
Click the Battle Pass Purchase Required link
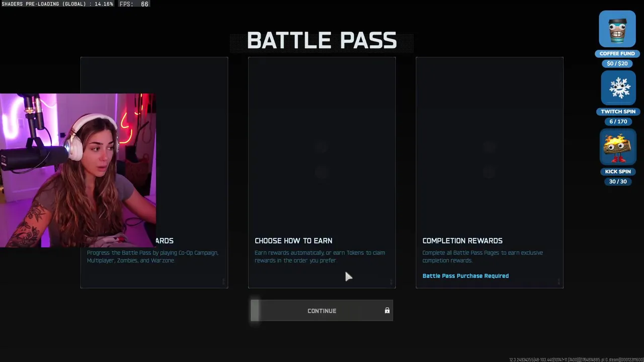click(x=465, y=276)
